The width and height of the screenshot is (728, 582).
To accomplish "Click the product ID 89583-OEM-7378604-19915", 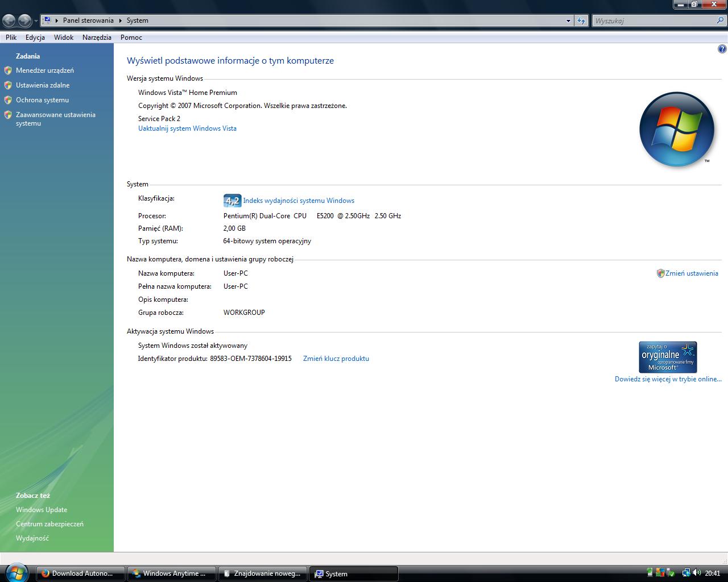I will click(x=251, y=359).
